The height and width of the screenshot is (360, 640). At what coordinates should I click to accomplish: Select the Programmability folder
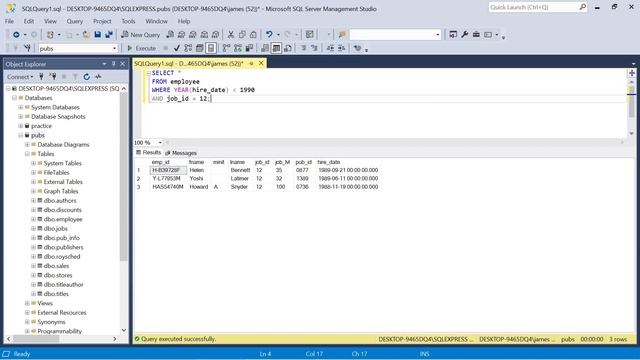60,331
